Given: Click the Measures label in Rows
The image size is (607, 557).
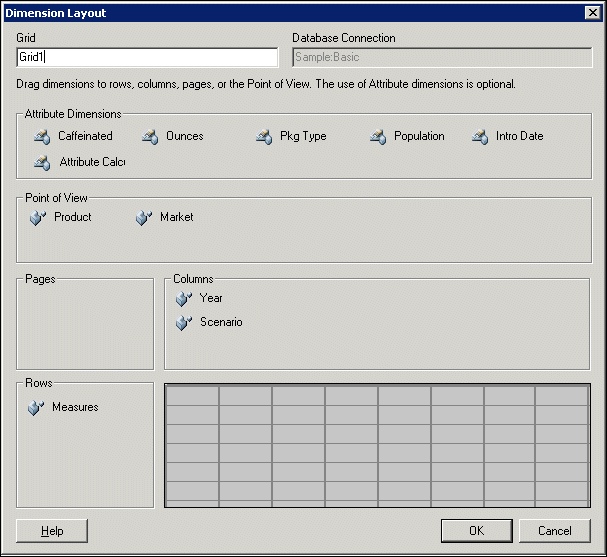Looking at the screenshot, I should point(75,407).
